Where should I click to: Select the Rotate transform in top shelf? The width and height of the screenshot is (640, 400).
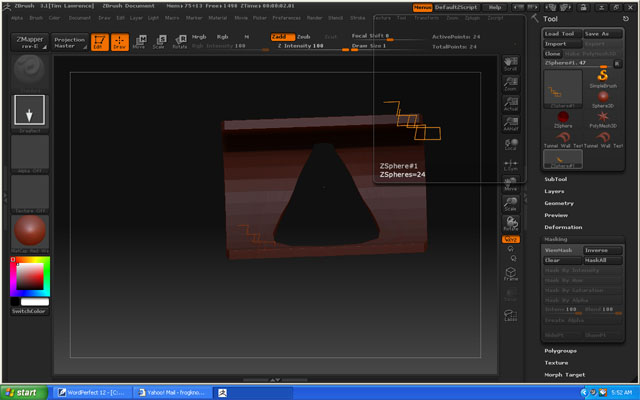click(x=180, y=42)
